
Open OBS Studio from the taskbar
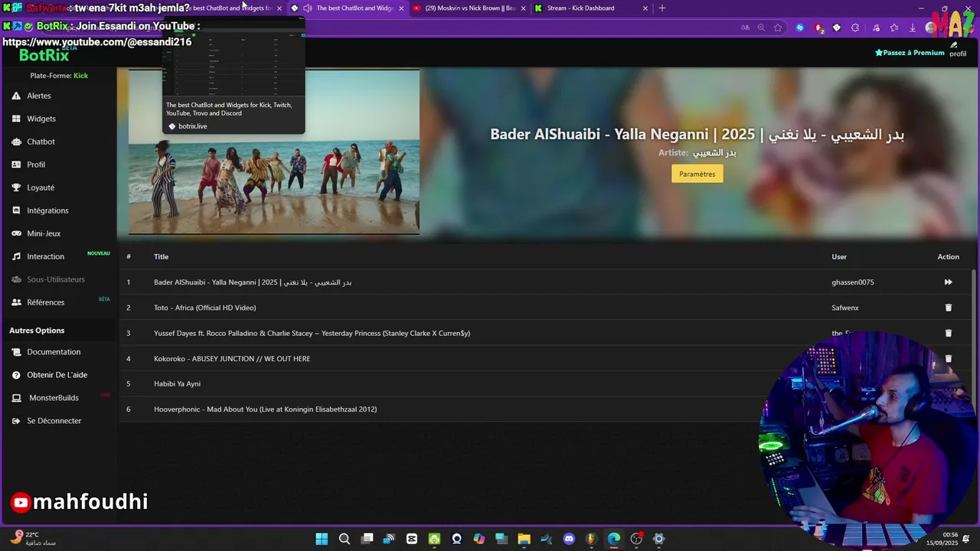pyautogui.click(x=636, y=539)
